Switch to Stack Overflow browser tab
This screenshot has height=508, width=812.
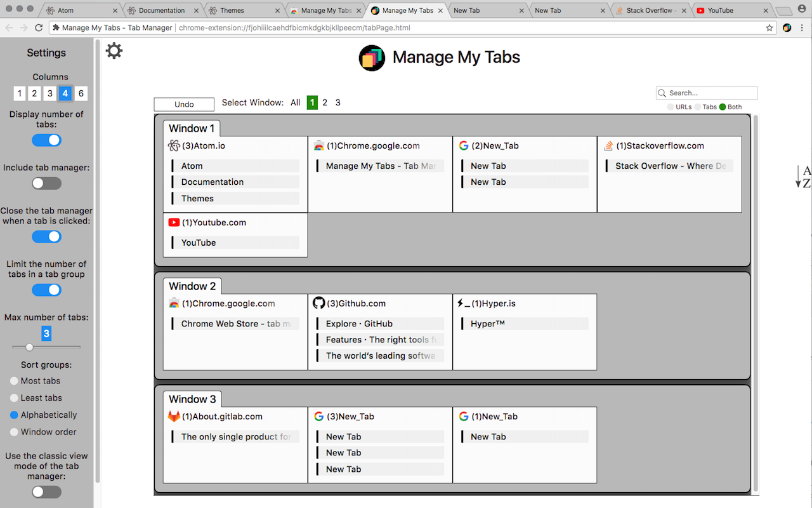(650, 11)
